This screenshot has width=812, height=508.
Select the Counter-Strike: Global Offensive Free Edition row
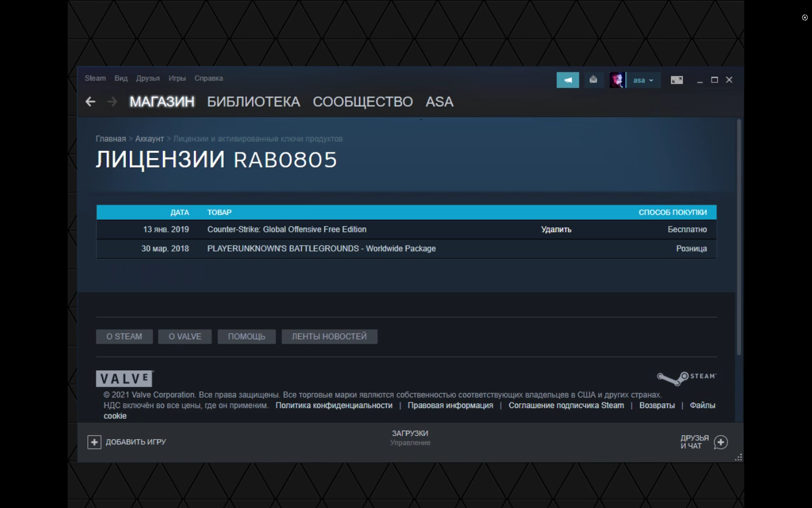(x=406, y=230)
